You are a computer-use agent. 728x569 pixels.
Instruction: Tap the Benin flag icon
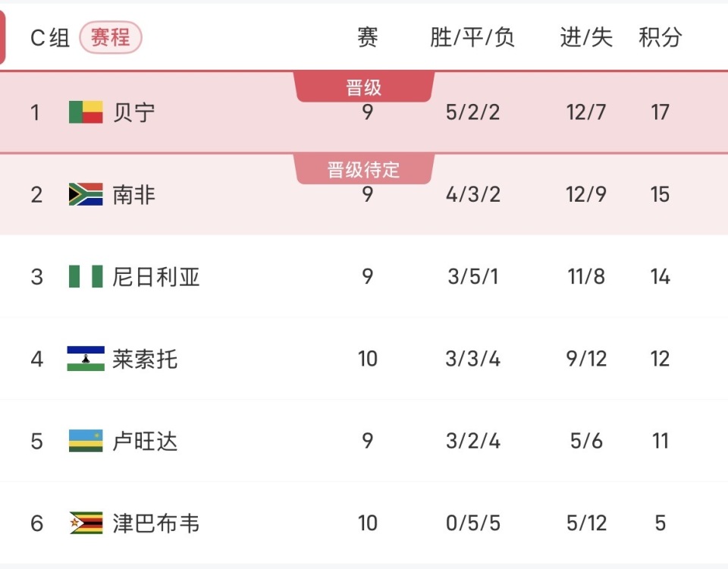pos(86,112)
